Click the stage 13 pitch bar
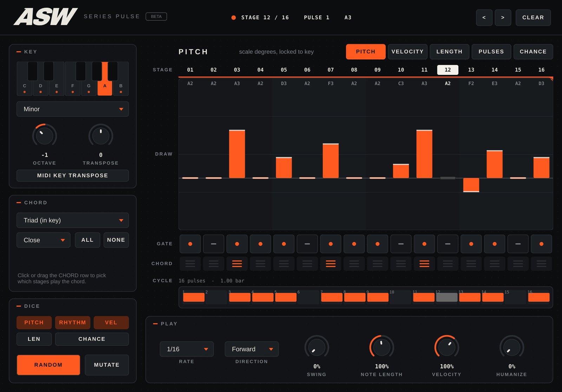The image size is (562, 392). pyautogui.click(x=471, y=185)
